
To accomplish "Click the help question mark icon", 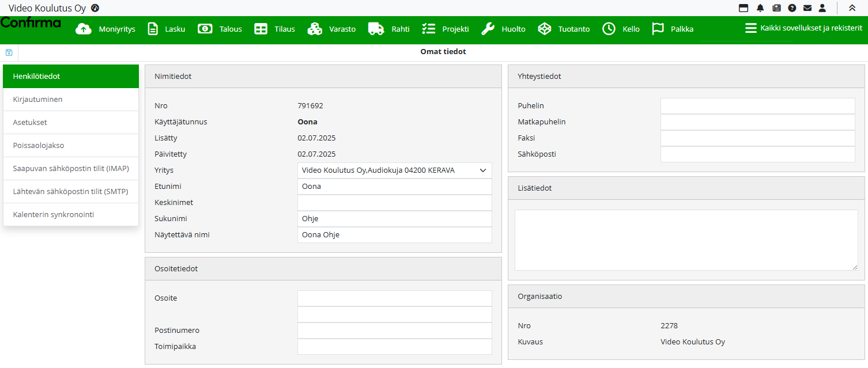I will click(x=792, y=8).
